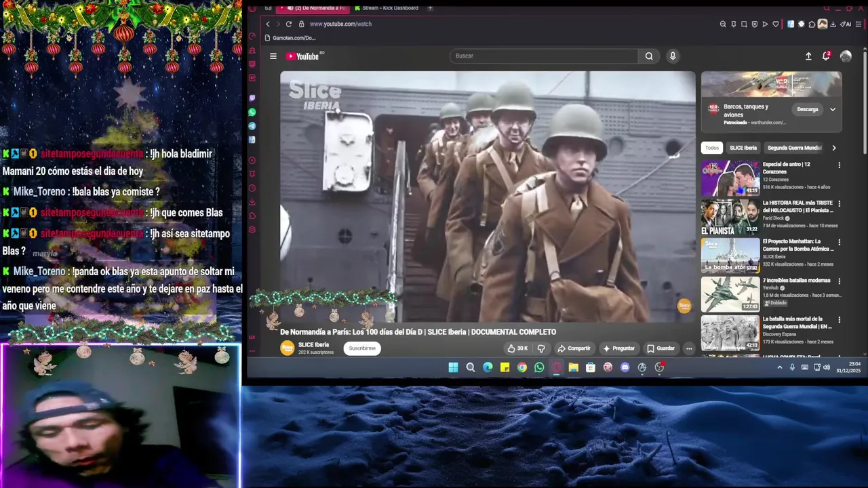Image resolution: width=868 pixels, height=488 pixels.
Task: Open Opera sidebar settings gear
Action: [252, 230]
